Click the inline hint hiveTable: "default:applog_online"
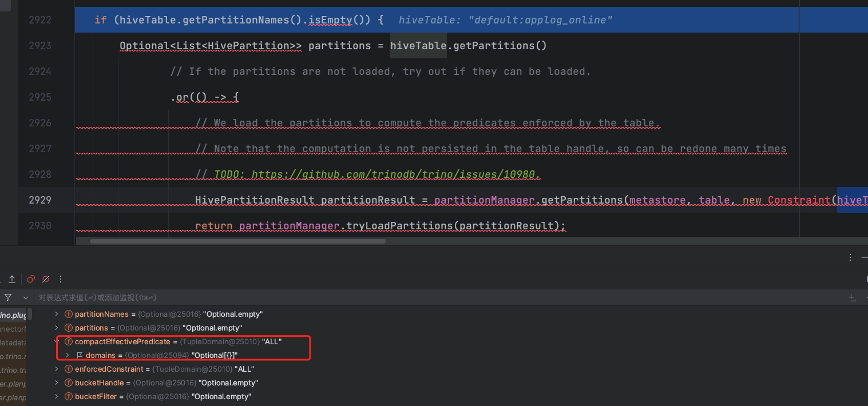This screenshot has width=868, height=406. [505, 20]
